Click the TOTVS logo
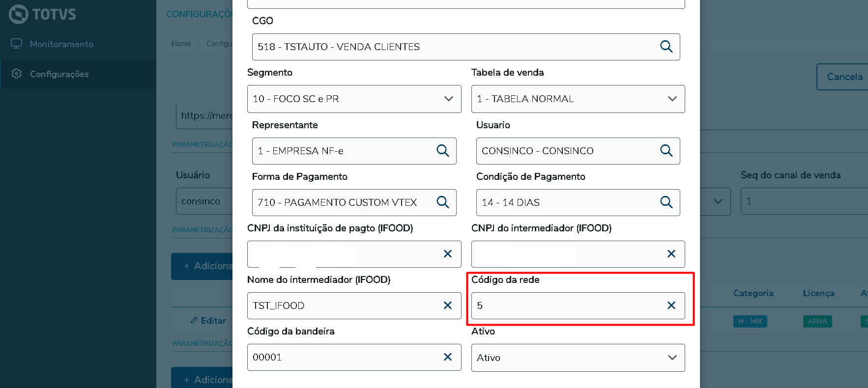The width and height of the screenshot is (868, 388). pos(43,14)
